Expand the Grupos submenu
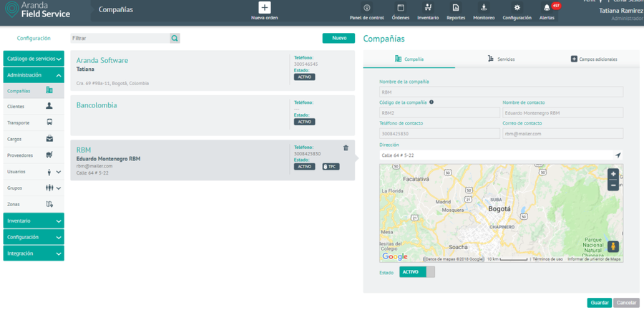Image resolution: width=644 pixels, height=310 pixels. coord(59,188)
